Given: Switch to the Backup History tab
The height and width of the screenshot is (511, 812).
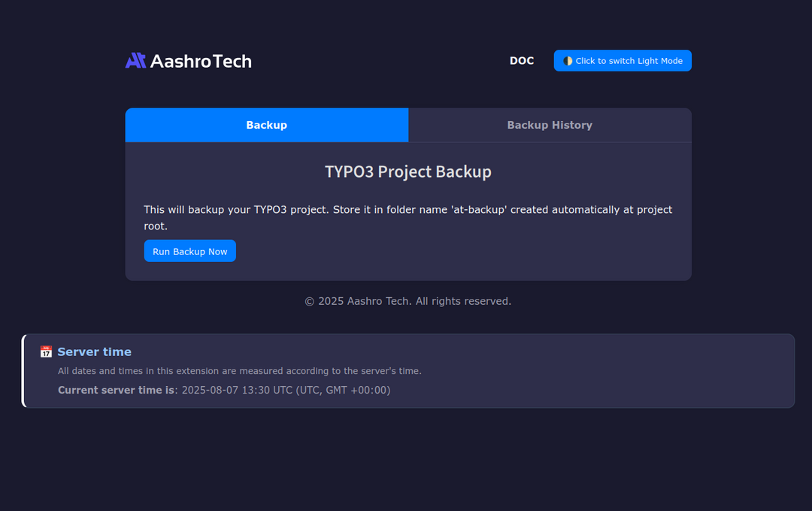Looking at the screenshot, I should pos(550,125).
